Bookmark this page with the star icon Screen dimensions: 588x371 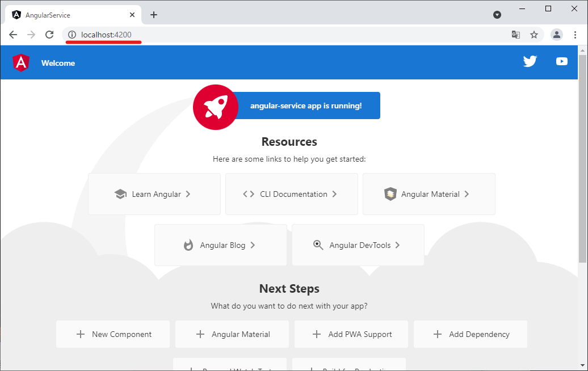[x=534, y=35]
